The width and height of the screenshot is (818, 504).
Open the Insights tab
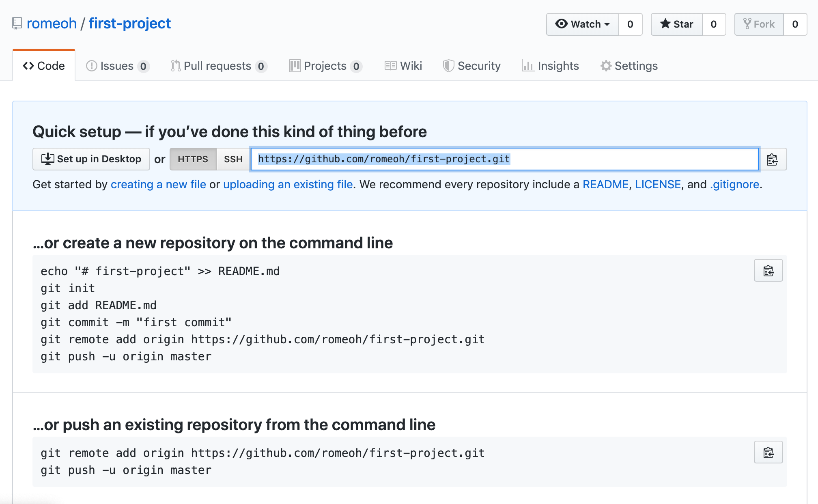tap(550, 66)
